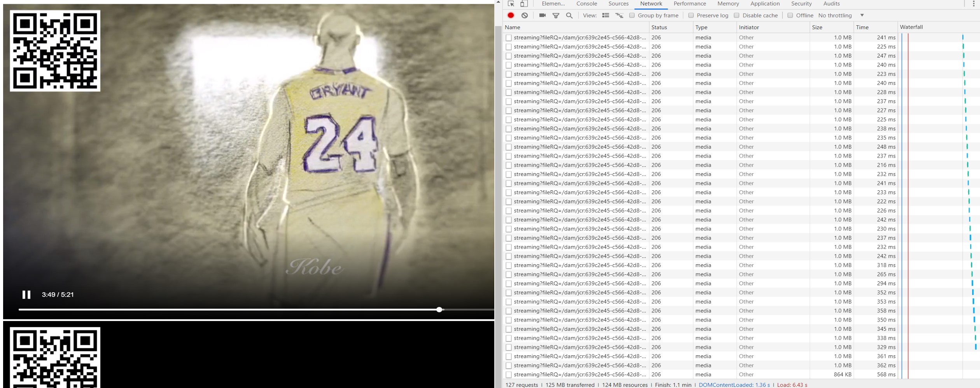Seek video using the progress bar handle
The height and width of the screenshot is (388, 980).
439,310
